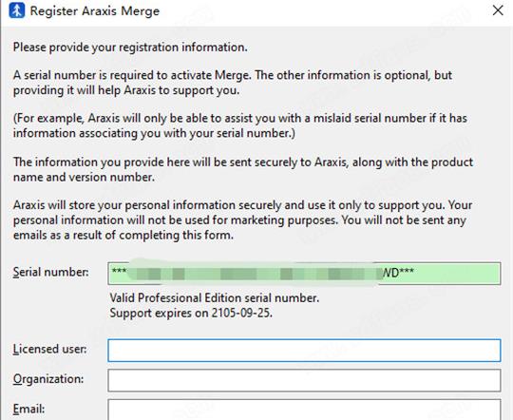Click 'Please provide your registration information' text

point(130,48)
